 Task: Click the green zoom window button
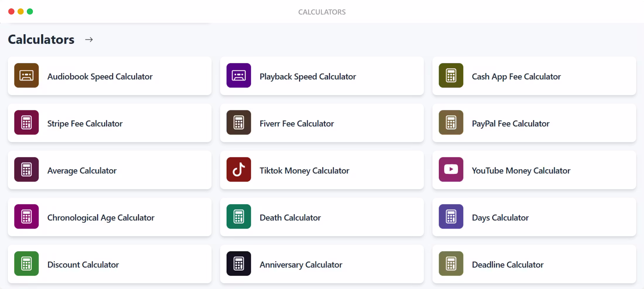click(30, 11)
